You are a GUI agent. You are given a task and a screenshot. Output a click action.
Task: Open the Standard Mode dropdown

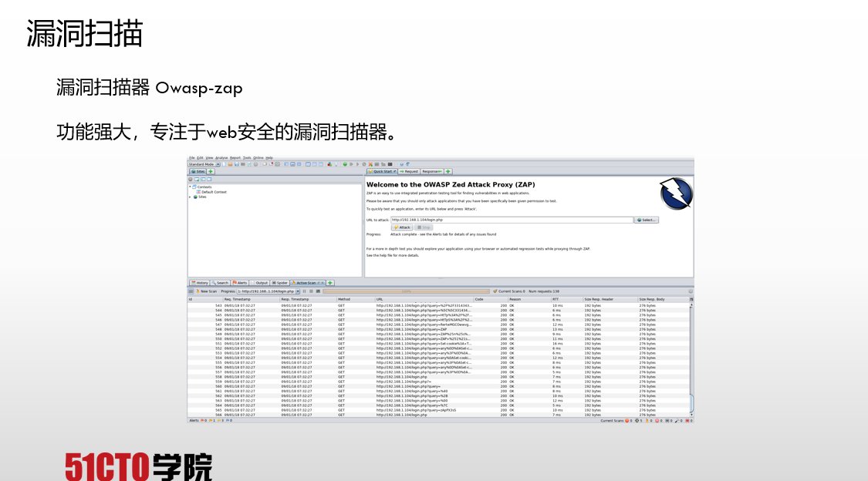coord(204,164)
